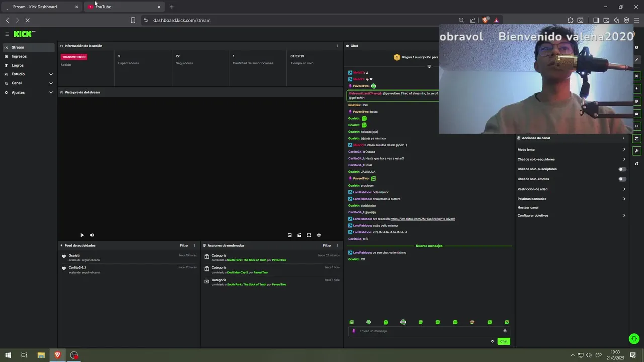
Task: Click the pencil edit icon in right sidebar
Action: [637, 60]
